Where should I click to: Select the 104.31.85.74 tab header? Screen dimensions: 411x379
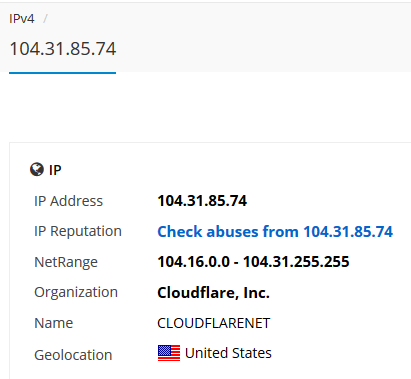[63, 49]
